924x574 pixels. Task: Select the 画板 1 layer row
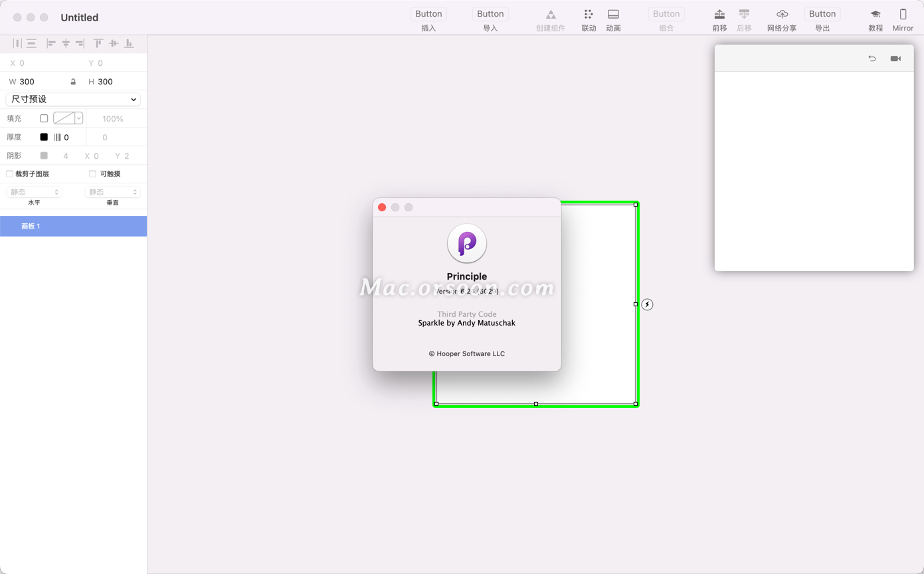73,227
